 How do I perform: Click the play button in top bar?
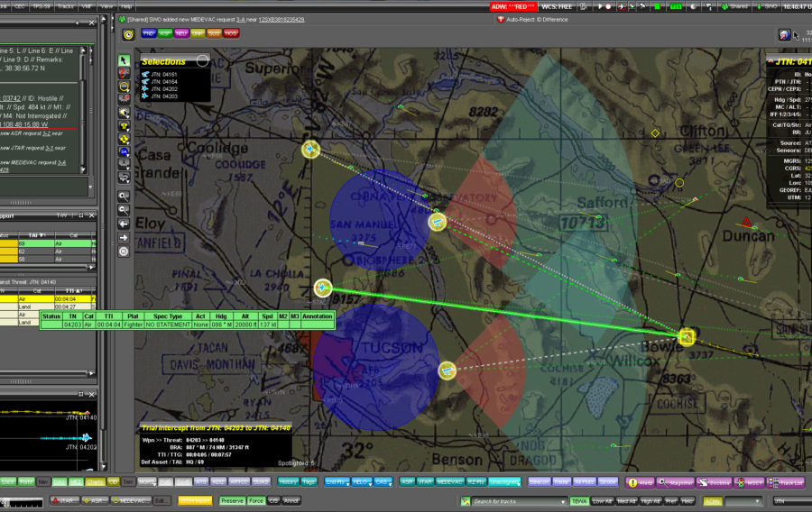pyautogui.click(x=600, y=6)
